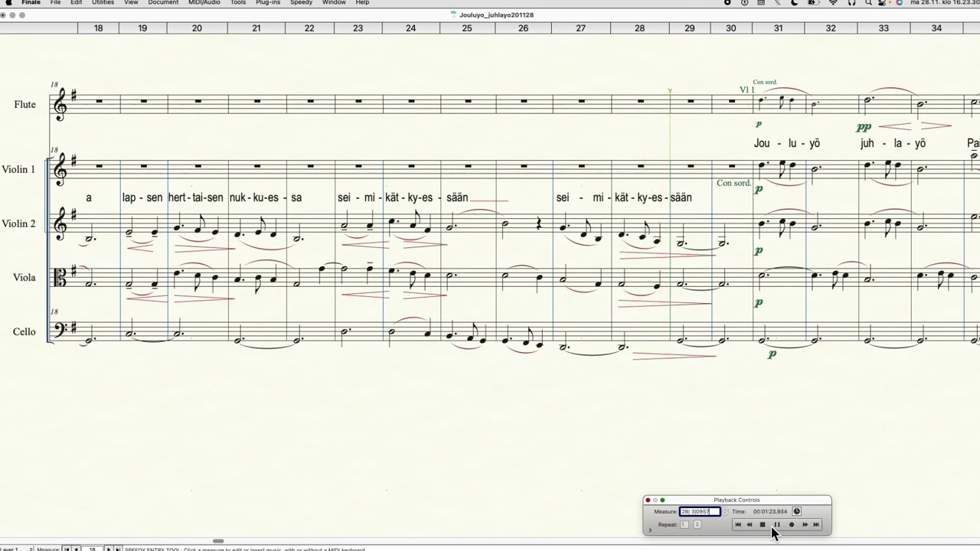
Task: Click the Repeat number field
Action: [x=684, y=525]
